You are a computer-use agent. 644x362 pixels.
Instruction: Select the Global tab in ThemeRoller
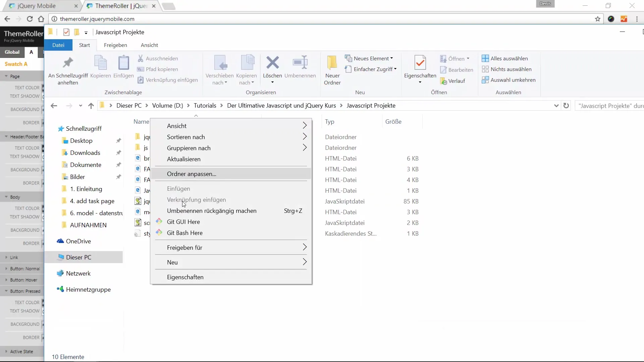12,52
